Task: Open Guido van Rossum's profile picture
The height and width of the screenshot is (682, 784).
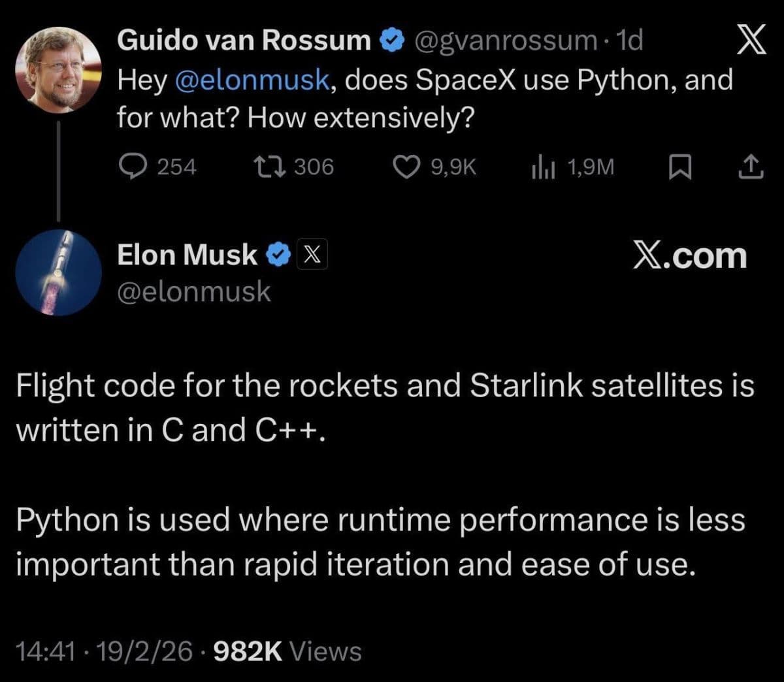Action: (59, 71)
